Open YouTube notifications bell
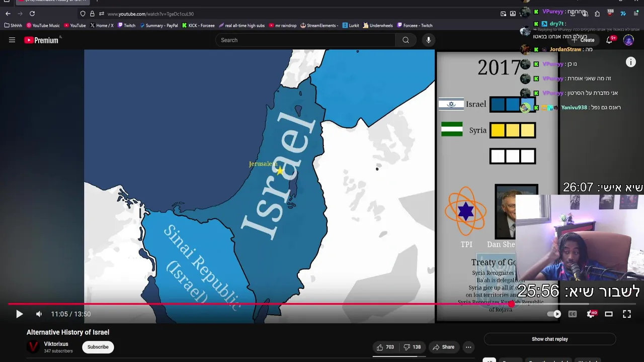The image size is (644, 362). pos(609,40)
